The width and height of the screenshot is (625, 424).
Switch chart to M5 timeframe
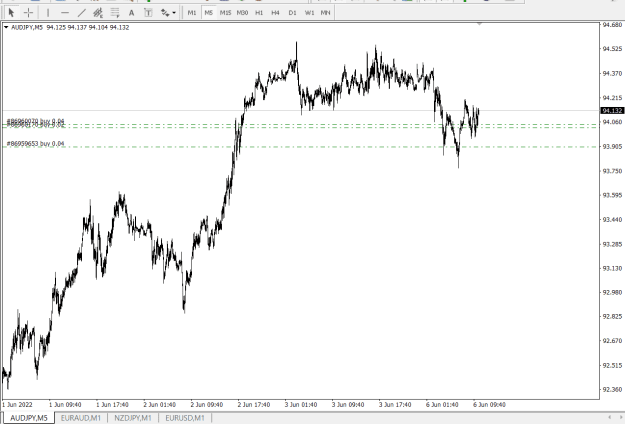coord(208,13)
